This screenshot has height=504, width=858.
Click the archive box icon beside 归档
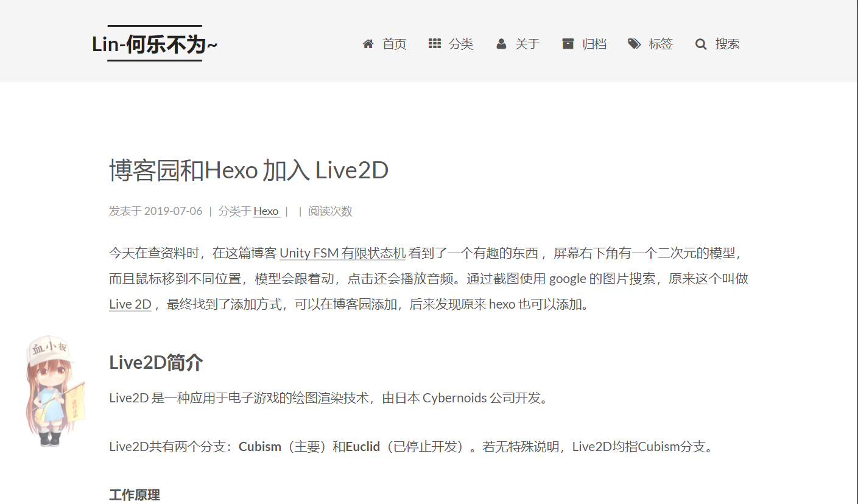tap(568, 43)
